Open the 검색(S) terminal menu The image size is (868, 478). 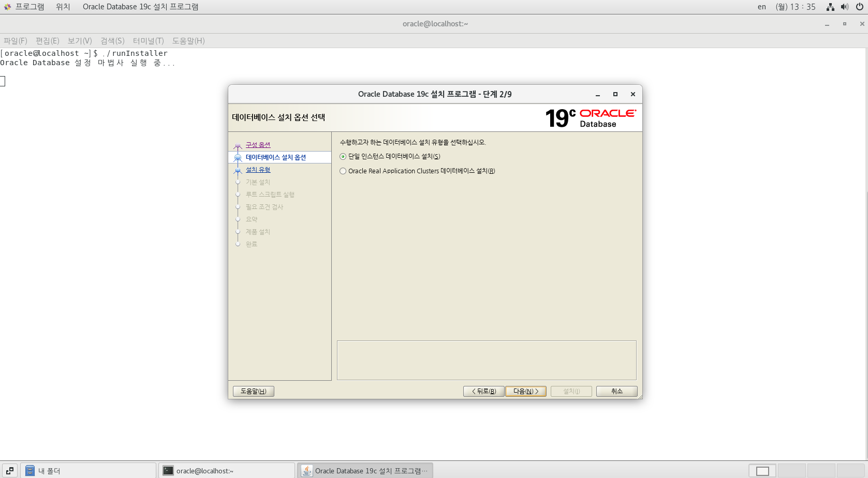pos(112,41)
